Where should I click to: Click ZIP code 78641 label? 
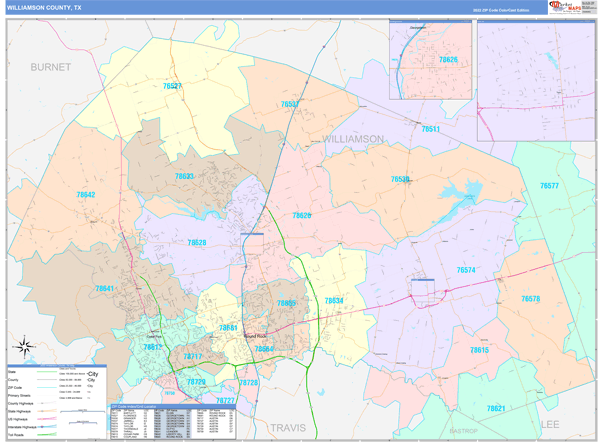(105, 288)
